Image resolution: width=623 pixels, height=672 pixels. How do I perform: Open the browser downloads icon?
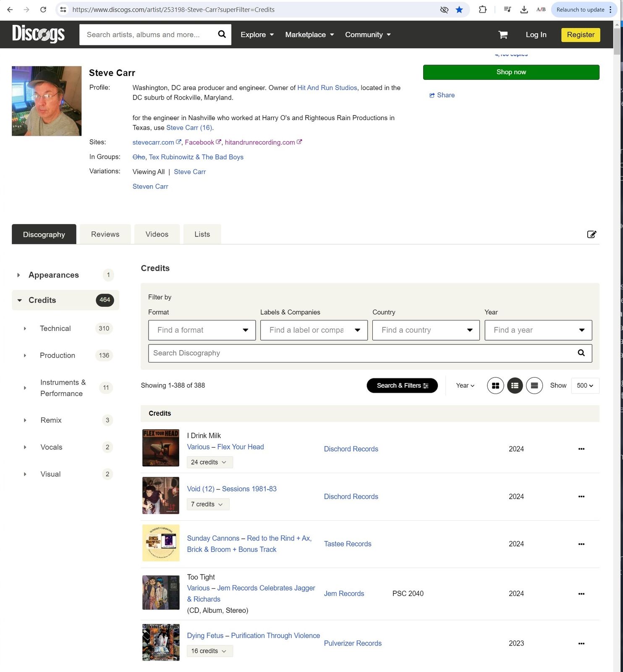(524, 10)
